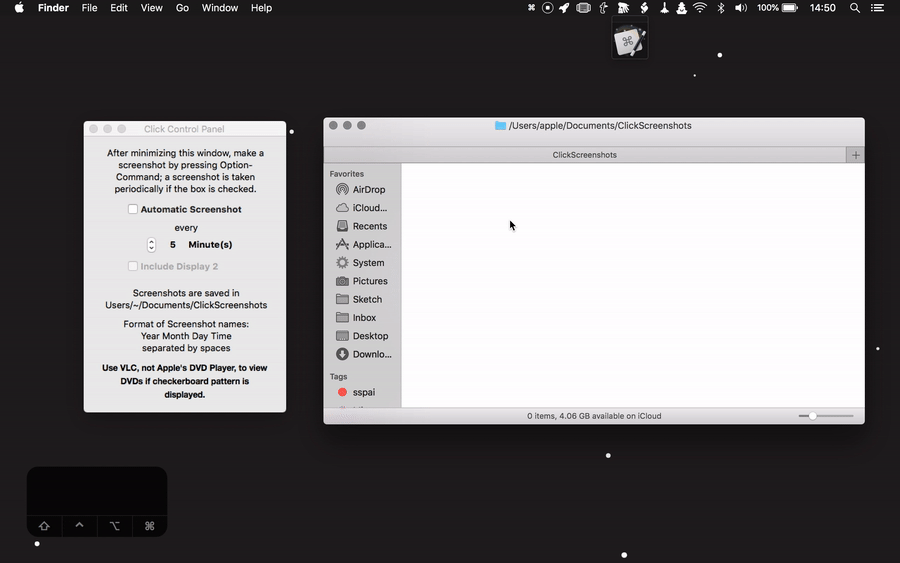
Task: Toggle the Include Display 2 checkbox
Action: (x=133, y=267)
